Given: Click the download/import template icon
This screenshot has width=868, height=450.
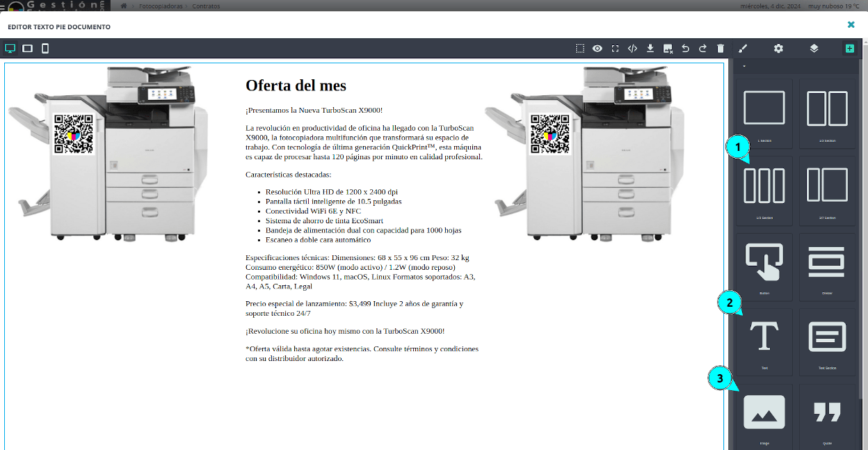Looking at the screenshot, I should point(650,49).
